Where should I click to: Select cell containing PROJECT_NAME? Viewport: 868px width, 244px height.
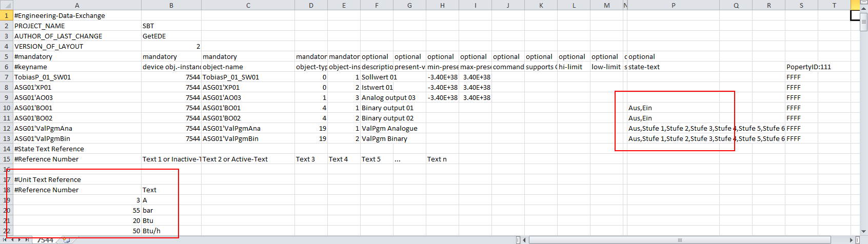point(40,26)
